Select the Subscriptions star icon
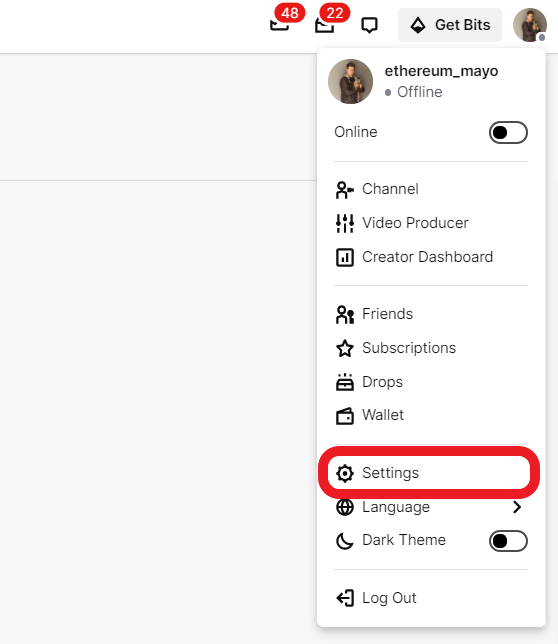 tap(344, 348)
